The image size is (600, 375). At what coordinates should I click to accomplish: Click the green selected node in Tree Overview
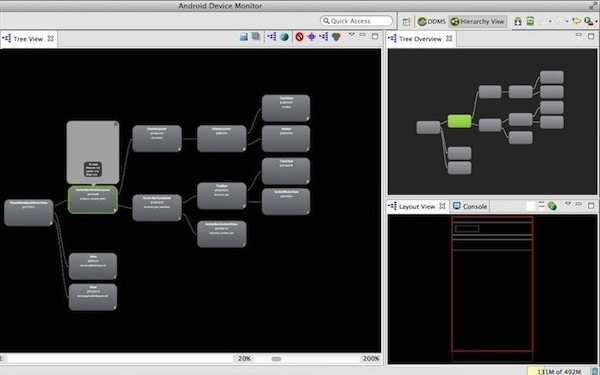point(459,121)
